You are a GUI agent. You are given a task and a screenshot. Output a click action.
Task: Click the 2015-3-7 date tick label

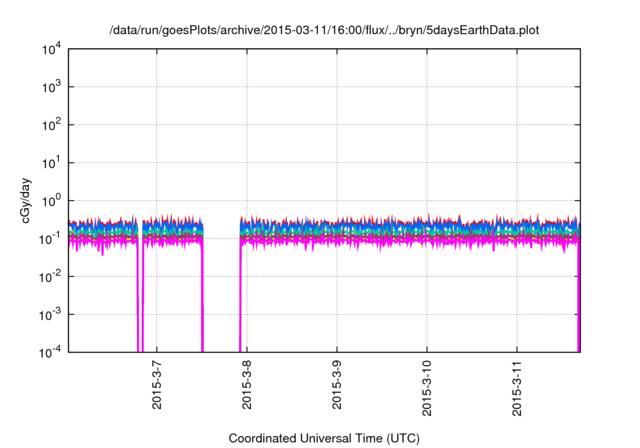point(157,385)
